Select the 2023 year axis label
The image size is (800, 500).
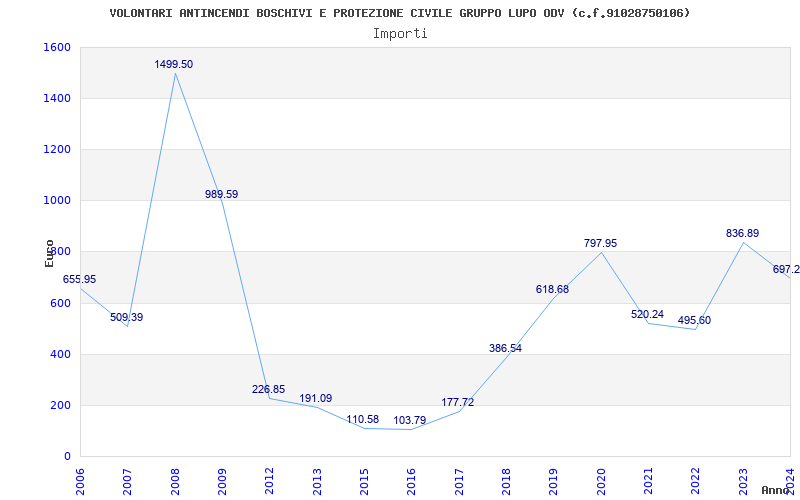coord(742,482)
